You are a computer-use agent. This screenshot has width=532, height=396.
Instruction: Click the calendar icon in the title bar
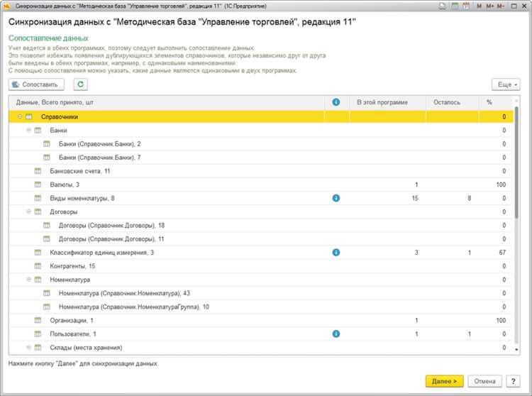pos(466,6)
